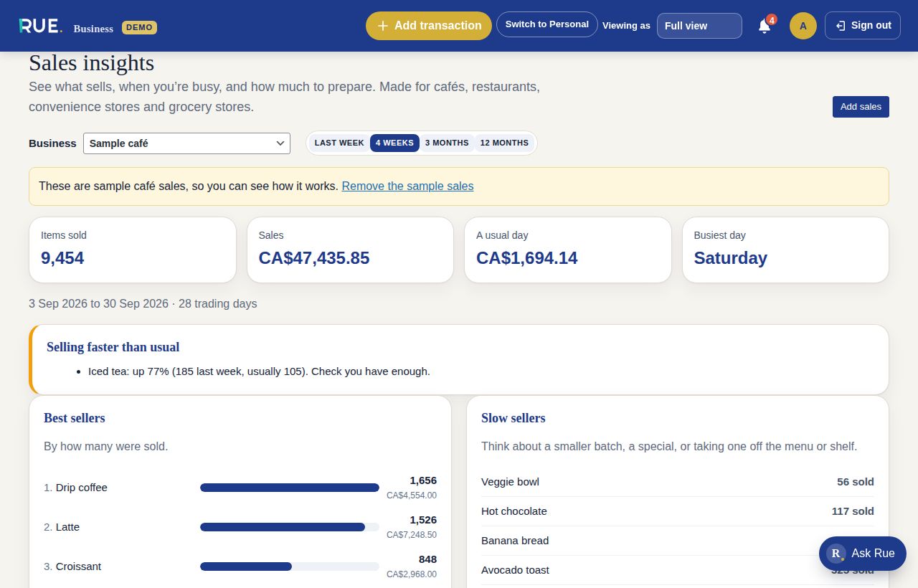Click the Selling faster than usual heading
The width and height of the screenshot is (918, 588).
coord(113,347)
